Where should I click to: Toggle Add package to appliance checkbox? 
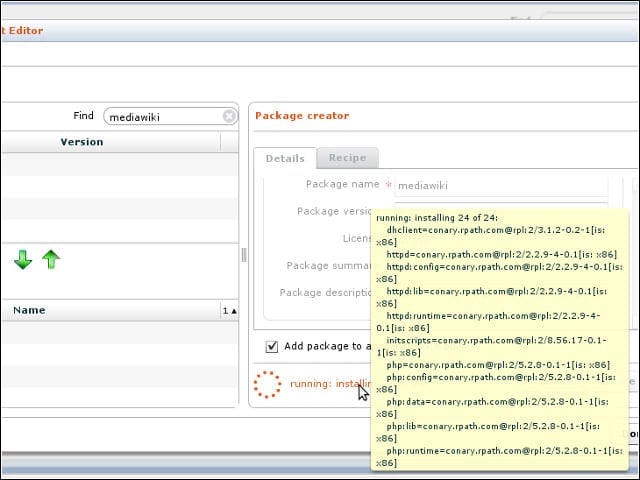click(272, 347)
